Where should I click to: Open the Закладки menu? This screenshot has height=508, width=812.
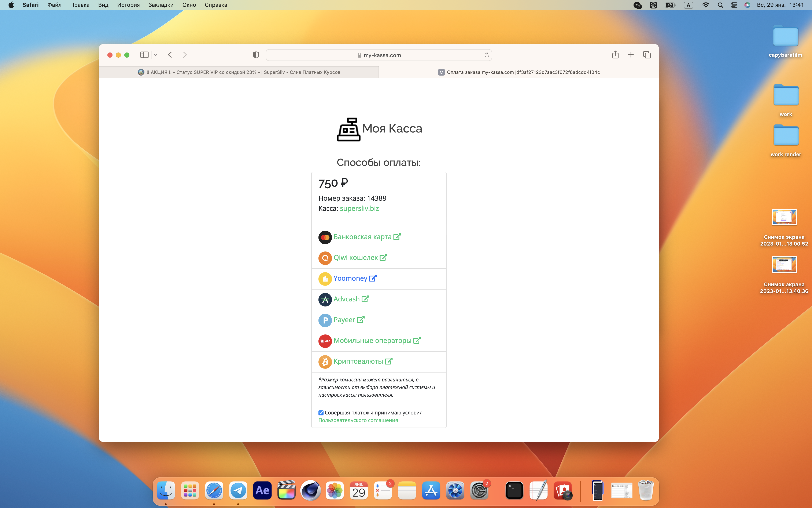(x=161, y=5)
